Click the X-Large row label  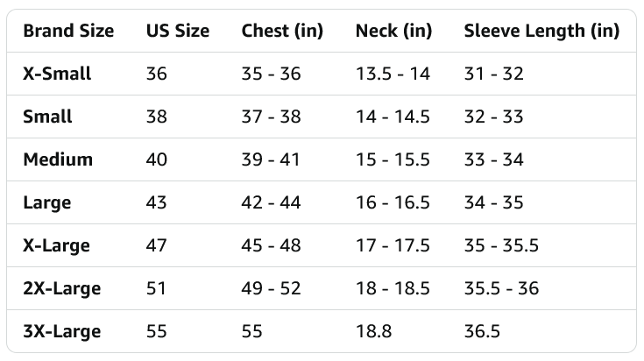click(56, 246)
